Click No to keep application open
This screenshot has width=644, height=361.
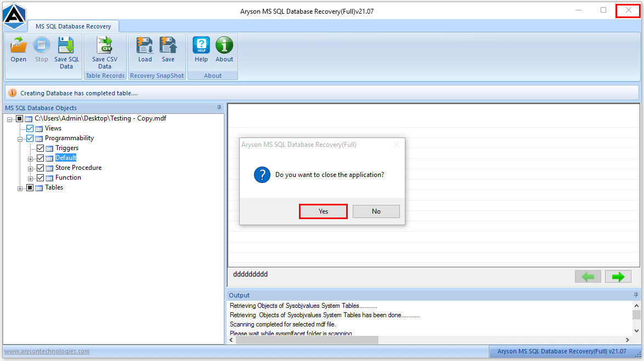pyautogui.click(x=376, y=211)
